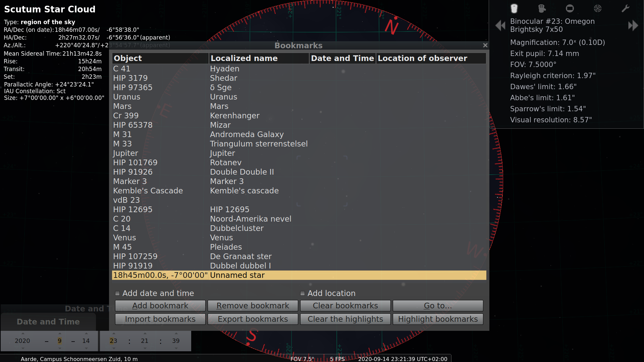Decrease the year with down arrow
Image resolution: width=644 pixels, height=362 pixels.
pos(23,348)
